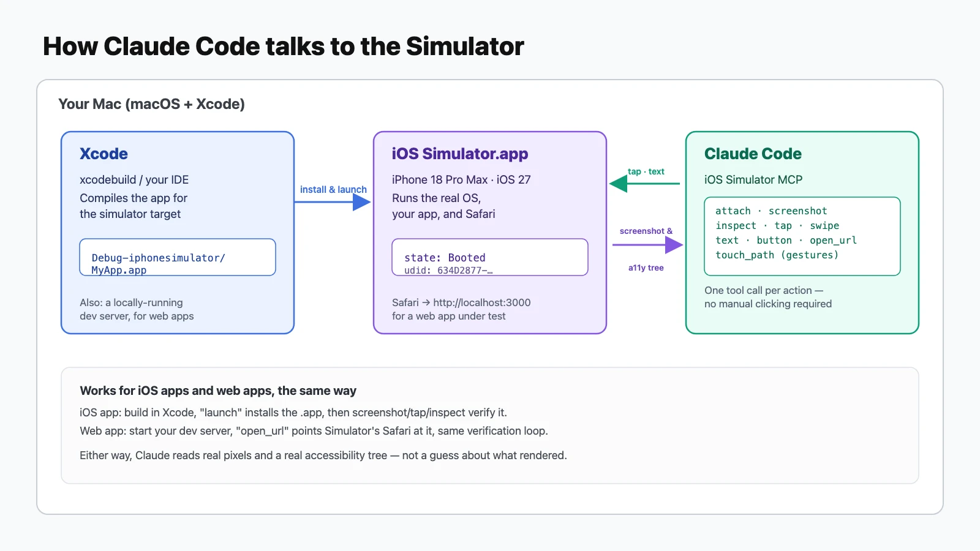Click 'Compiles the app for the simulator target' text
980x551 pixels.
click(x=134, y=206)
